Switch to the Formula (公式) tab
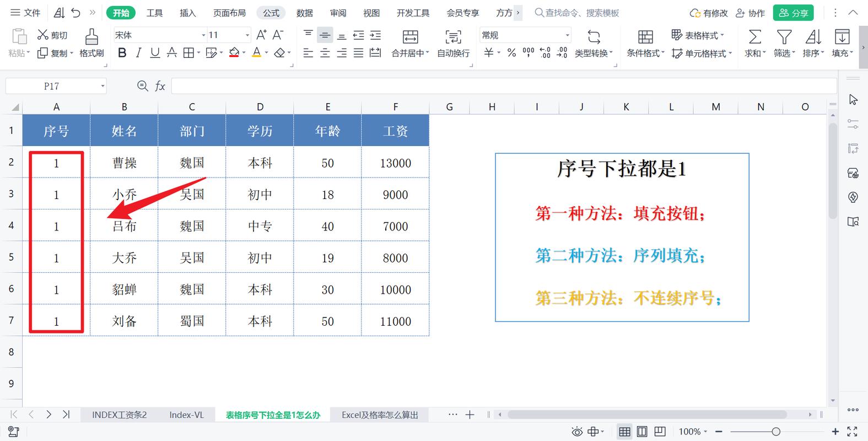 tap(271, 13)
